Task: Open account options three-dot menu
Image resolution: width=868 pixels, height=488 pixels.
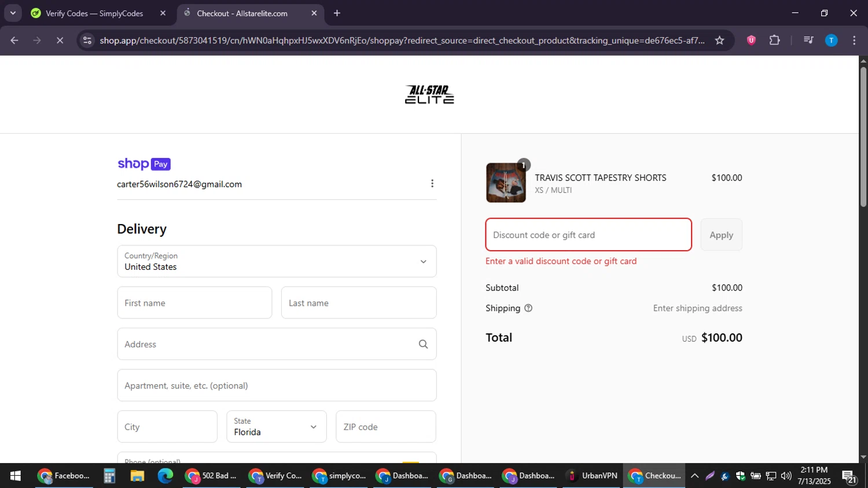Action: tap(432, 184)
